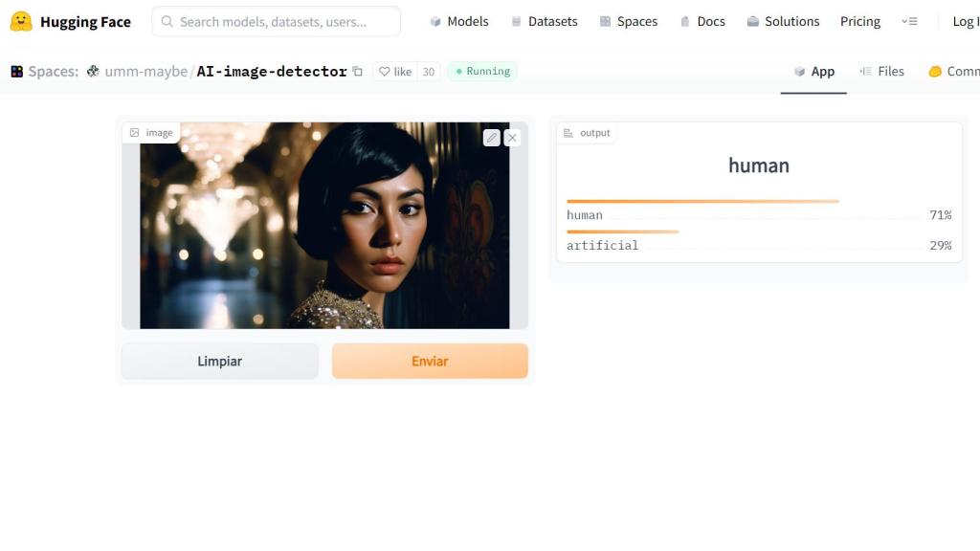
Task: Switch to the Files tab
Action: point(881,71)
